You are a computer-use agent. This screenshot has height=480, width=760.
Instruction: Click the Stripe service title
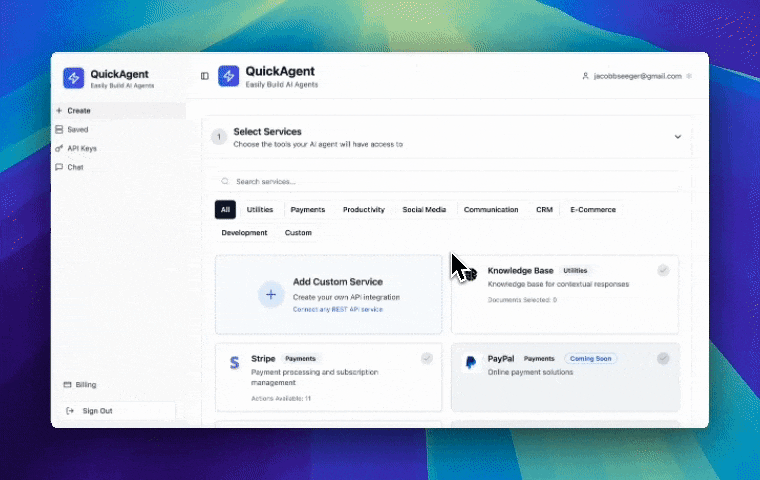(263, 359)
